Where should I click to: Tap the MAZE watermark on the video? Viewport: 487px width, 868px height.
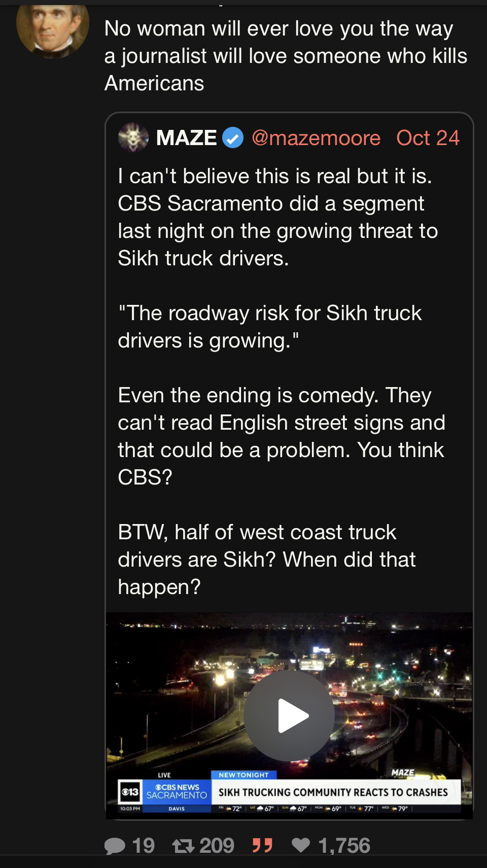(x=403, y=773)
